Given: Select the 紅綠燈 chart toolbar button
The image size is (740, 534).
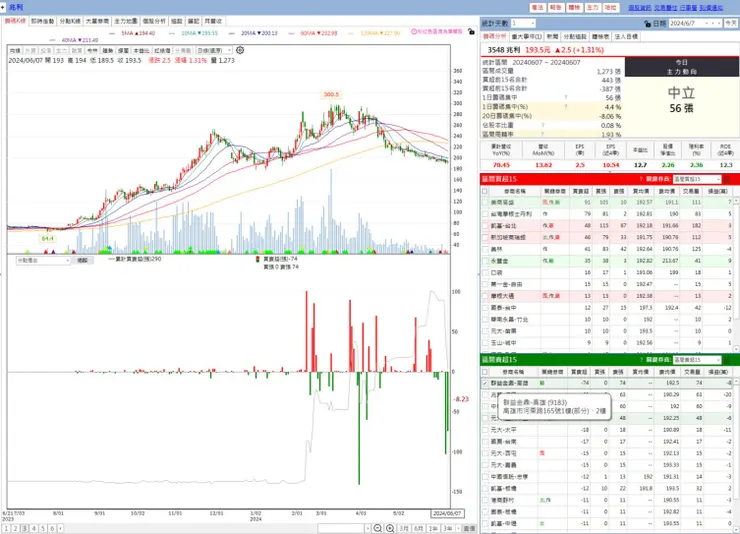Looking at the screenshot, I should (x=162, y=50).
